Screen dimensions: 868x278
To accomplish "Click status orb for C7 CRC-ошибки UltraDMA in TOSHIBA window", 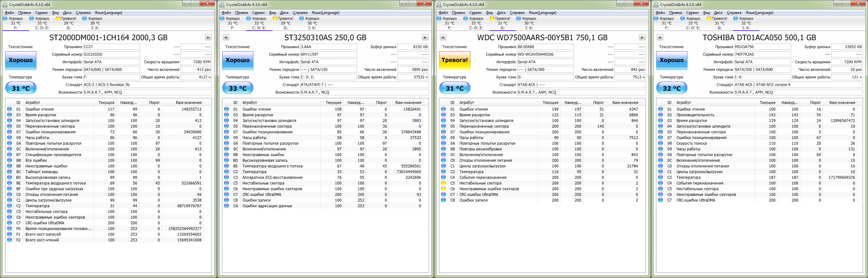I will pyautogui.click(x=660, y=200).
